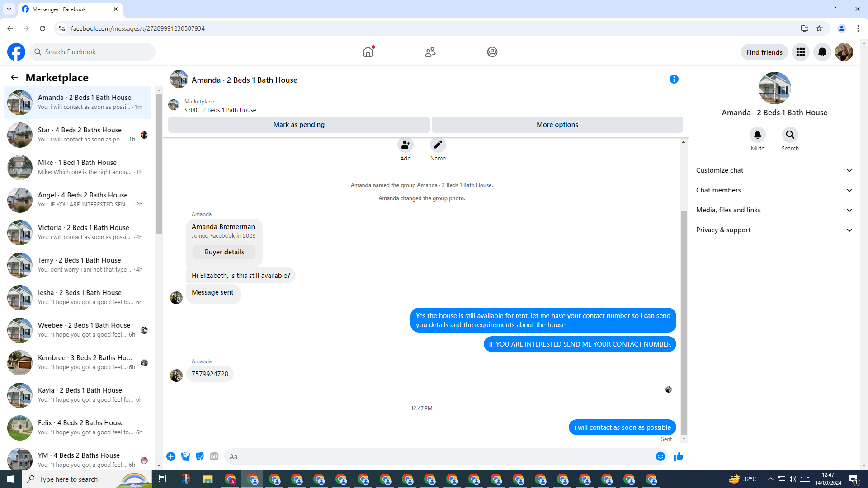Mute this conversation with bell icon
The height and width of the screenshot is (488, 868).
click(x=757, y=135)
